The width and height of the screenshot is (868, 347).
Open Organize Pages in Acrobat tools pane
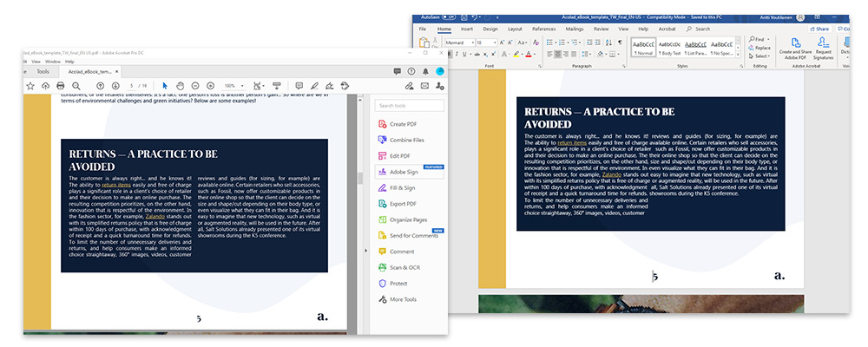pos(403,219)
